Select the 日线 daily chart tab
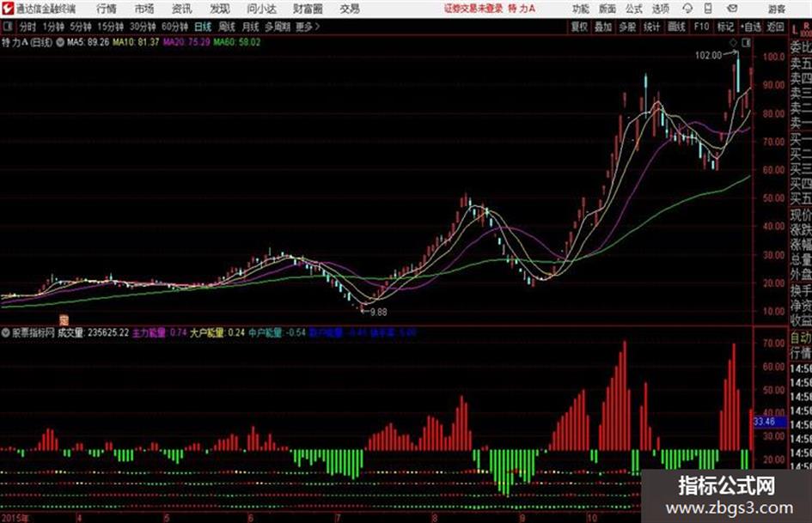 point(203,27)
